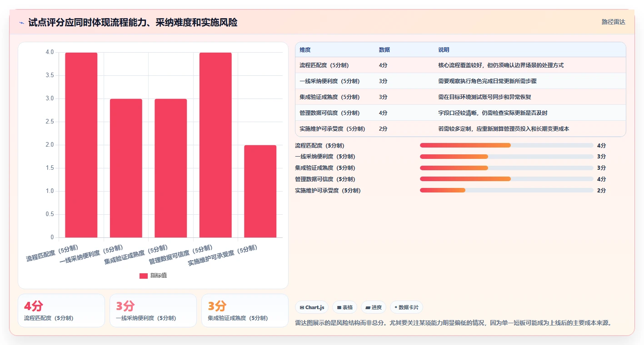644x345 pixels.
Task: Click the 3分 一线采纳便利度 summary card
Action: 153,310
